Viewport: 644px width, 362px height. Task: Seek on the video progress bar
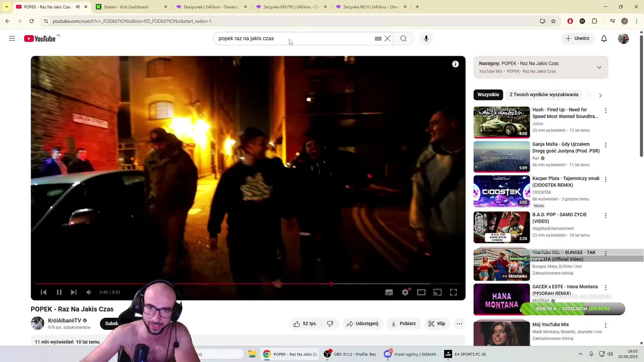(x=248, y=284)
